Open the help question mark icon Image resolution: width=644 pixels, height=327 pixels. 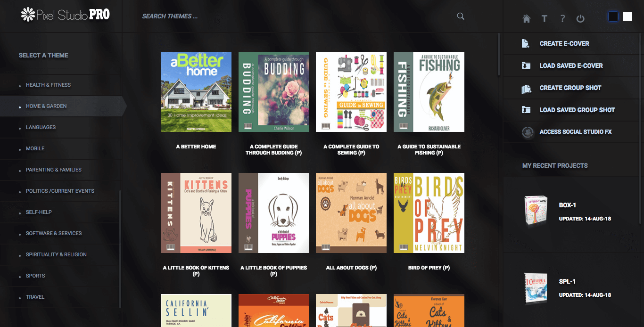tap(562, 18)
